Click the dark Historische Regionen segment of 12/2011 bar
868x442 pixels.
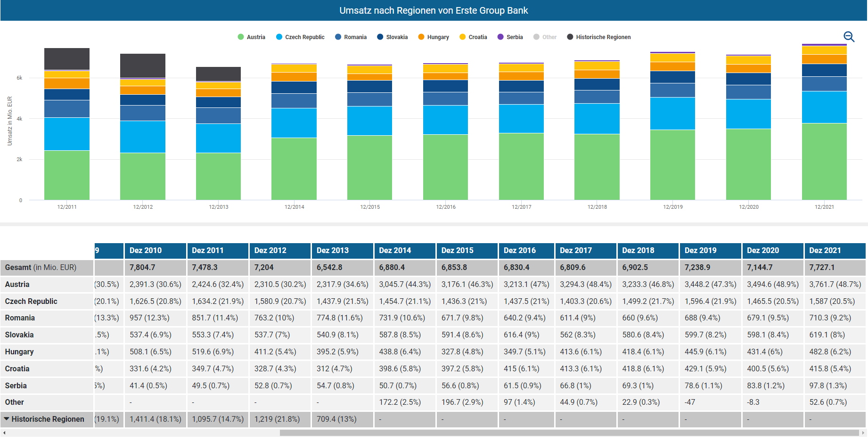(67, 59)
